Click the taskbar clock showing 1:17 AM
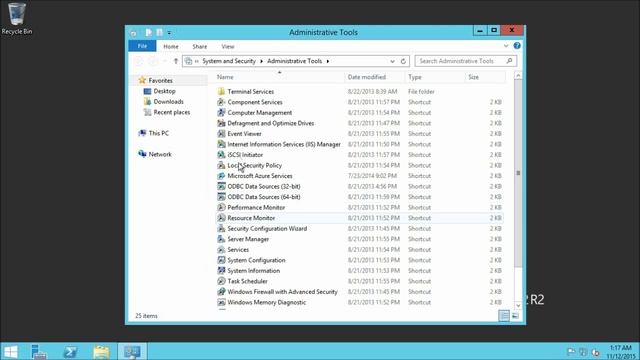The height and width of the screenshot is (360, 640). pos(621,351)
